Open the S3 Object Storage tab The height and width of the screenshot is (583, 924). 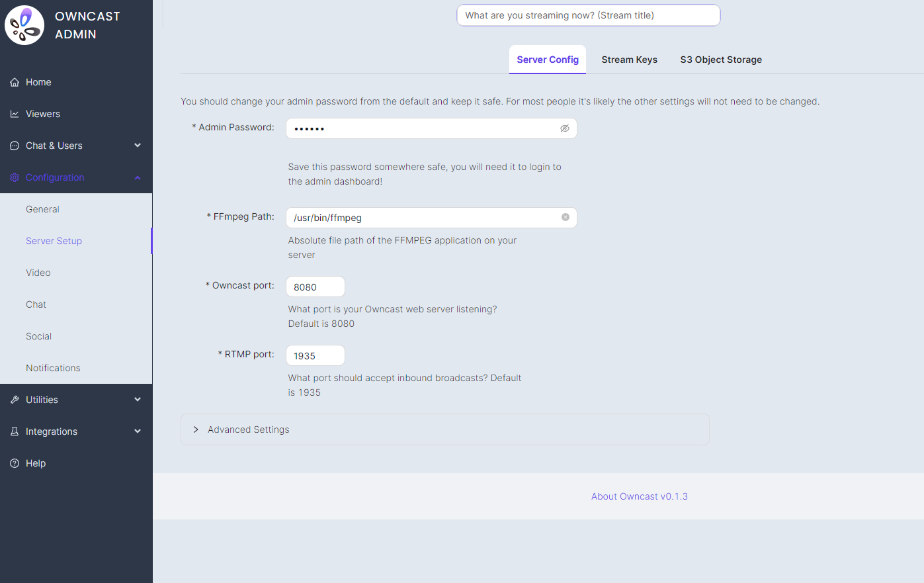pos(721,60)
